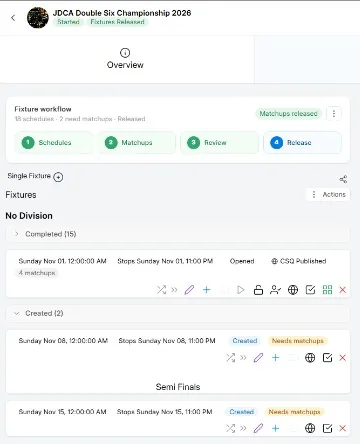Click the 4 matchups badge
Viewport: 360px width, 444px height.
(37, 273)
